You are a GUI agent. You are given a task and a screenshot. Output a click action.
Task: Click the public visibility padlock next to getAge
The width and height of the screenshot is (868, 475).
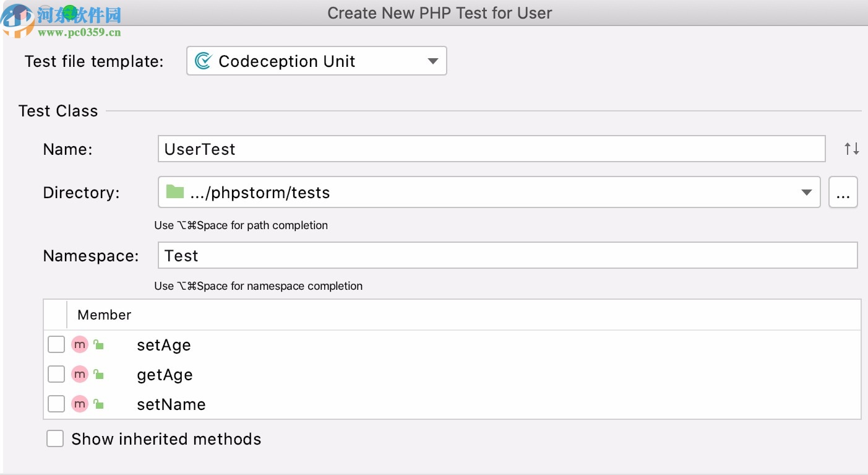pyautogui.click(x=99, y=374)
